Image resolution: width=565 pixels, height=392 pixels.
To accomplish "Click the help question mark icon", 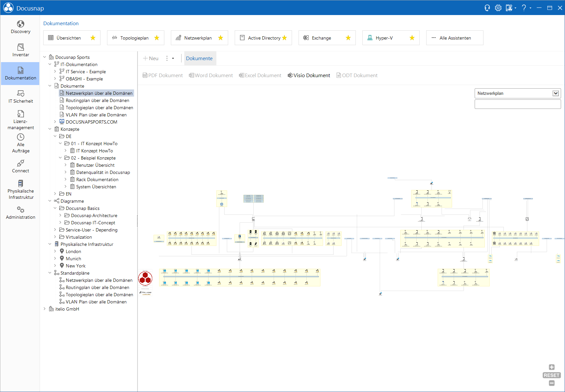I will pyautogui.click(x=524, y=8).
